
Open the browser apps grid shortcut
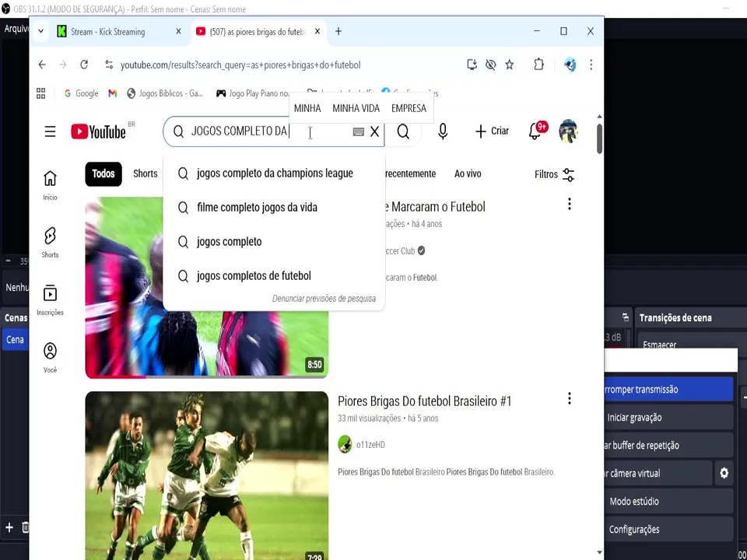tap(41, 93)
